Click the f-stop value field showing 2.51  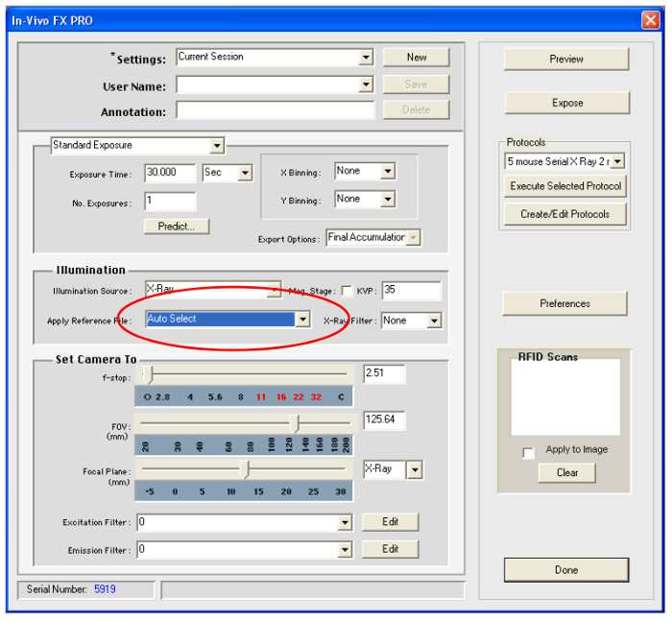point(384,373)
